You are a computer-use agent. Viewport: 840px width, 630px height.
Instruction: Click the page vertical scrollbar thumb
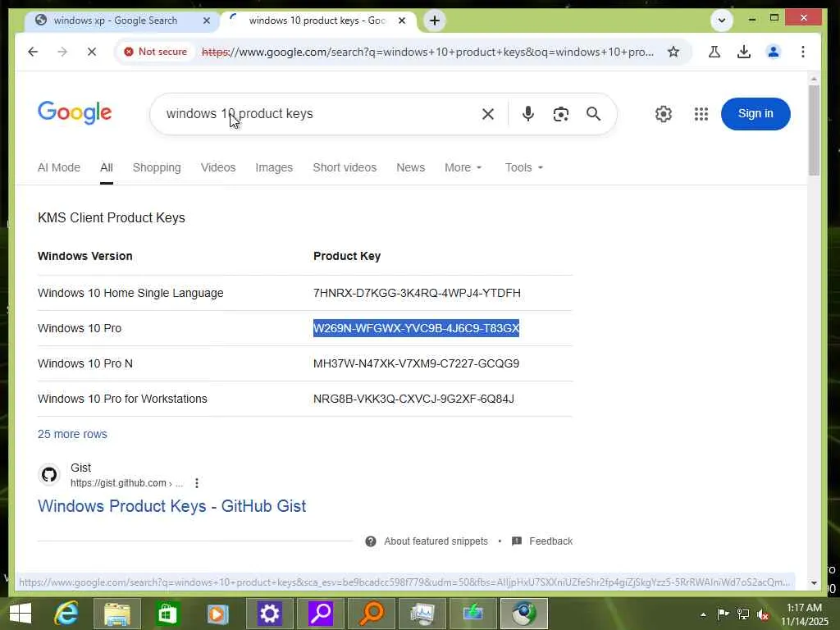click(x=814, y=130)
